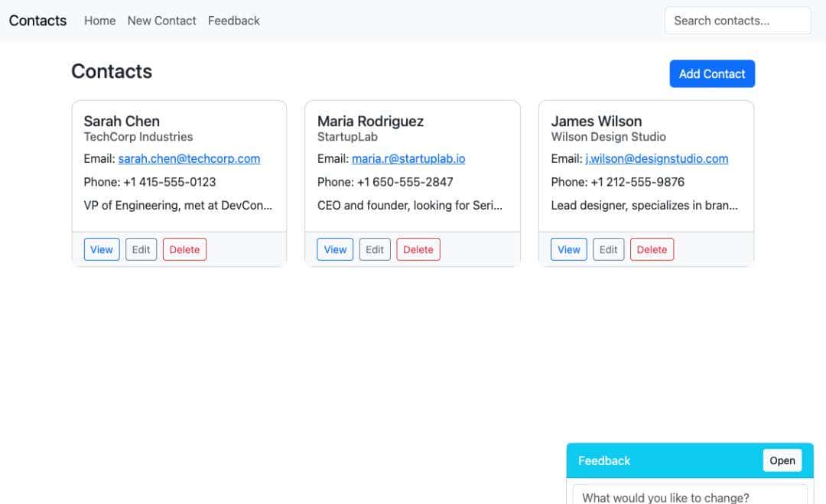View Sarah Chen's contact details
The height and width of the screenshot is (504, 826).
click(102, 249)
